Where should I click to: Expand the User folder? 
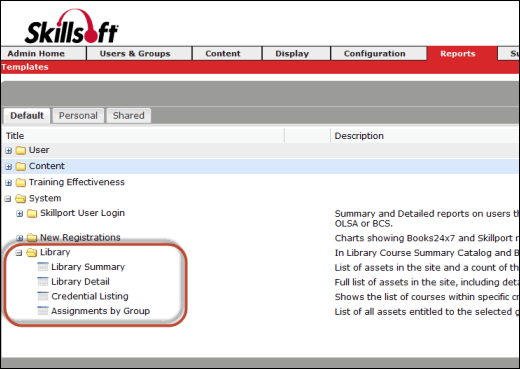(x=8, y=151)
